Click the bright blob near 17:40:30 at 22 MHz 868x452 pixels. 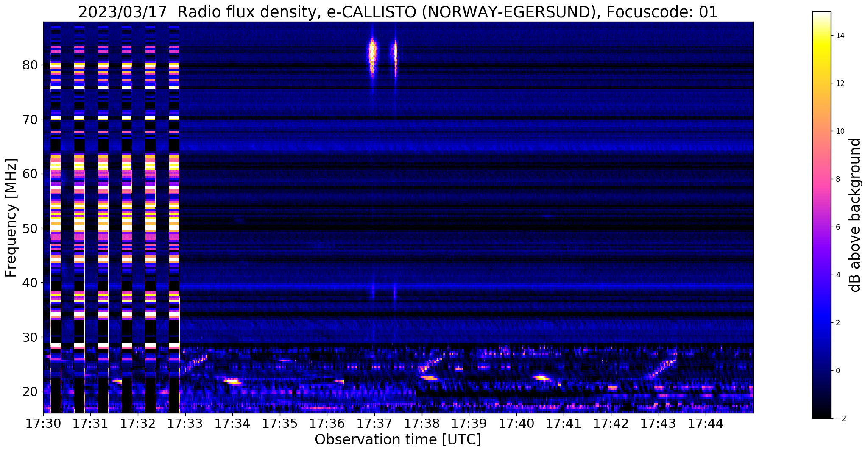click(541, 377)
